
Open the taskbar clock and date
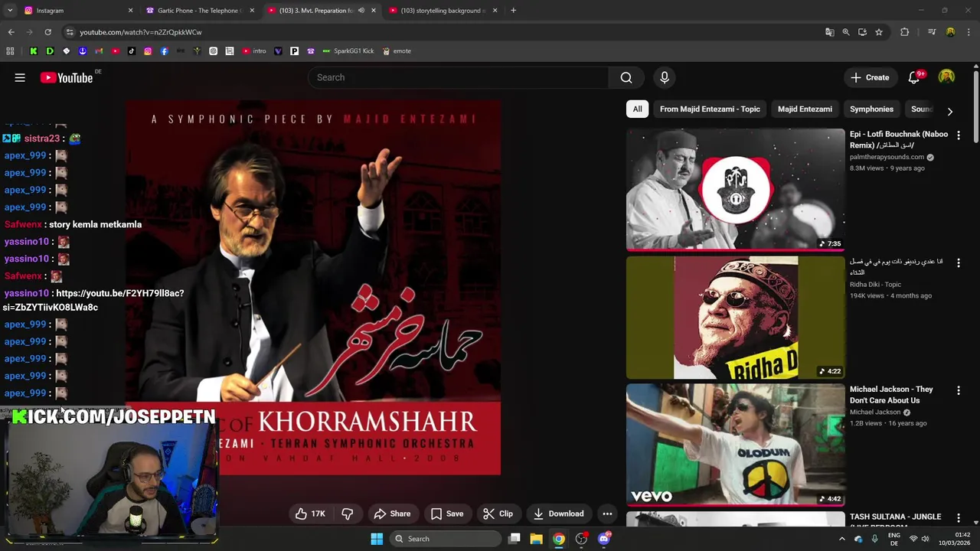(955, 539)
